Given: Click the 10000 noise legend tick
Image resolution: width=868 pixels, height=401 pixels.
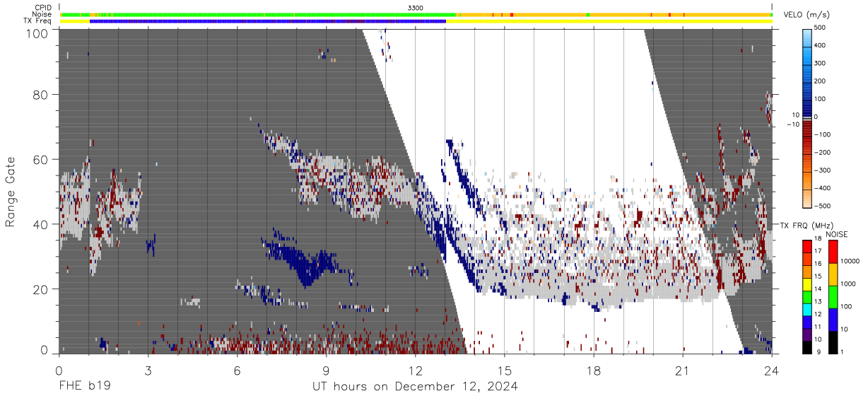Looking at the screenshot, I should (x=850, y=262).
